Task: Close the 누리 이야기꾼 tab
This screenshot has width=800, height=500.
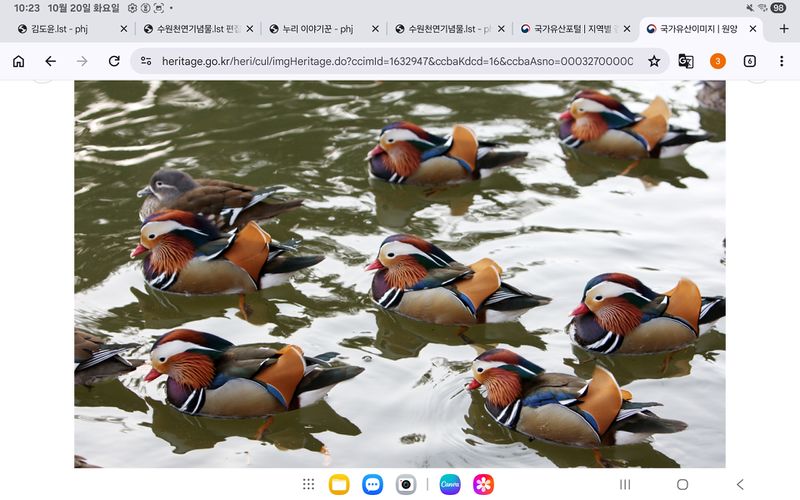Action: (x=376, y=29)
